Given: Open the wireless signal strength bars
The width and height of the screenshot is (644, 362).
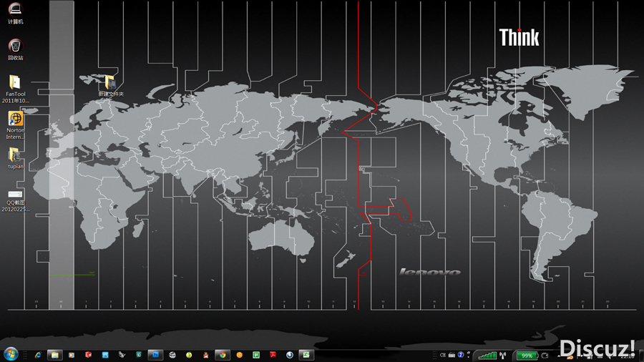Looking at the screenshot, I should (487, 356).
